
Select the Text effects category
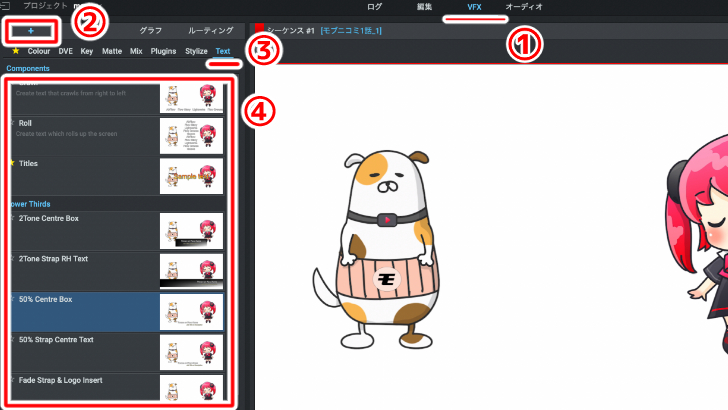(223, 51)
